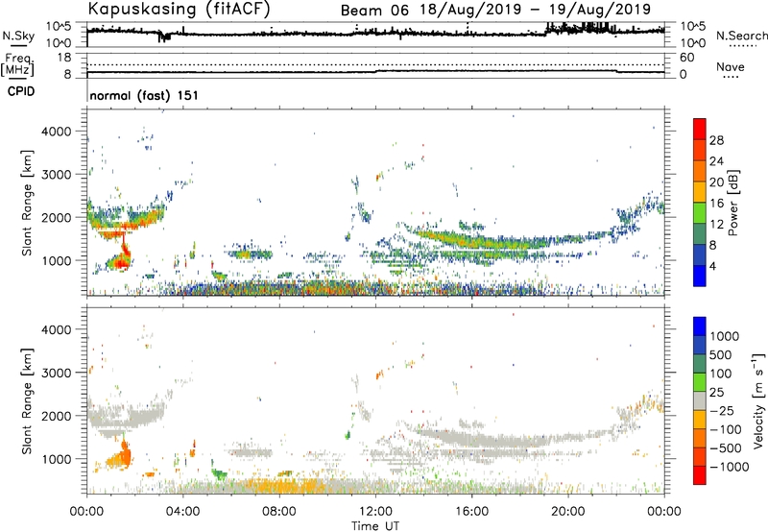768x532 pixels.
Task: Click the CPID row label
Action: click(21, 91)
